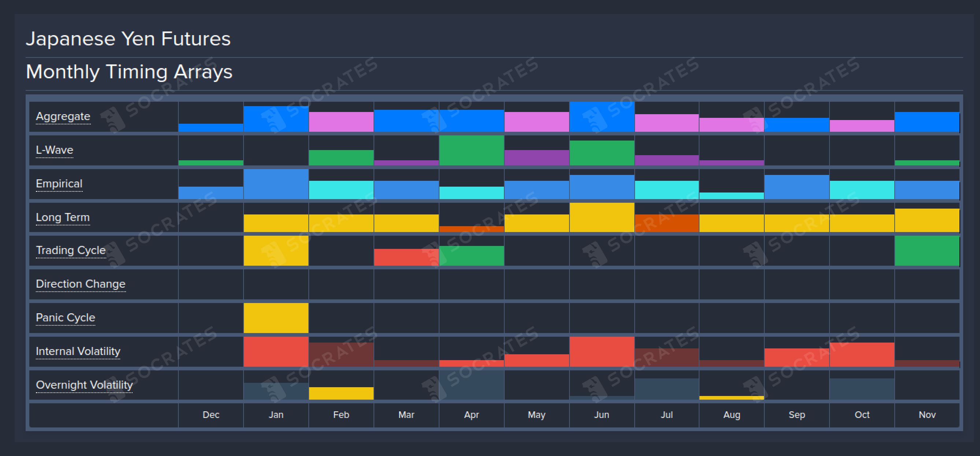Open the Direction Change label link
Image resolution: width=980 pixels, height=456 pixels.
pos(81,284)
